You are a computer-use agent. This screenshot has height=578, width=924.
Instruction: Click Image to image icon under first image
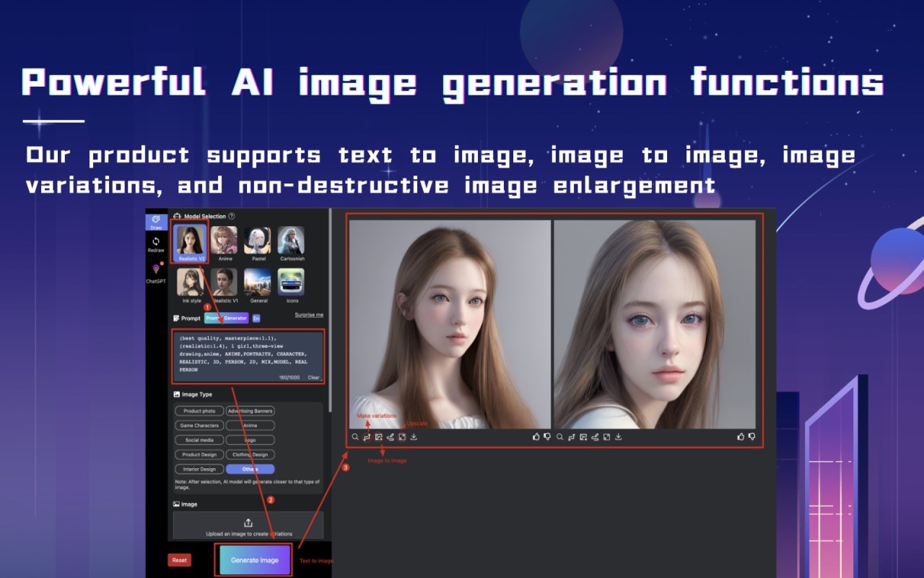point(378,437)
